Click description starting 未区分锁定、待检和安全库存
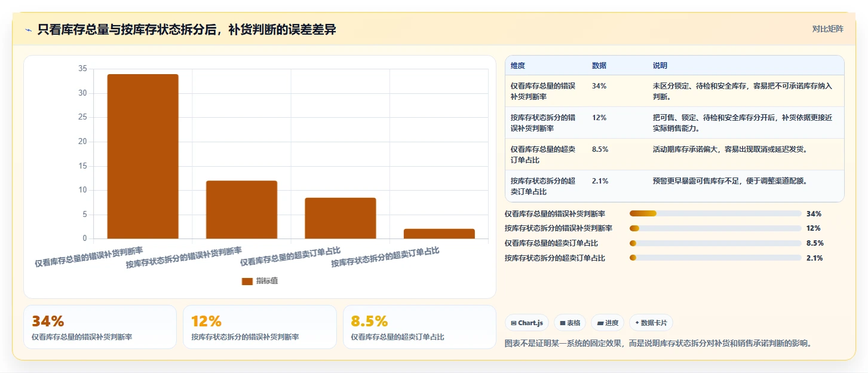Screen dimensions: 868x373 (743, 91)
